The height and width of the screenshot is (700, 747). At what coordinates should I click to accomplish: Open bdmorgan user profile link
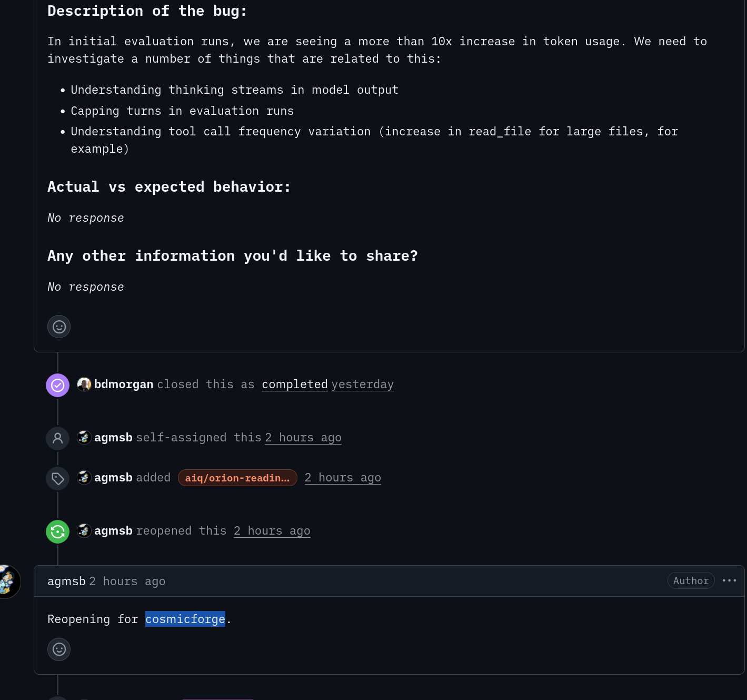pyautogui.click(x=124, y=384)
